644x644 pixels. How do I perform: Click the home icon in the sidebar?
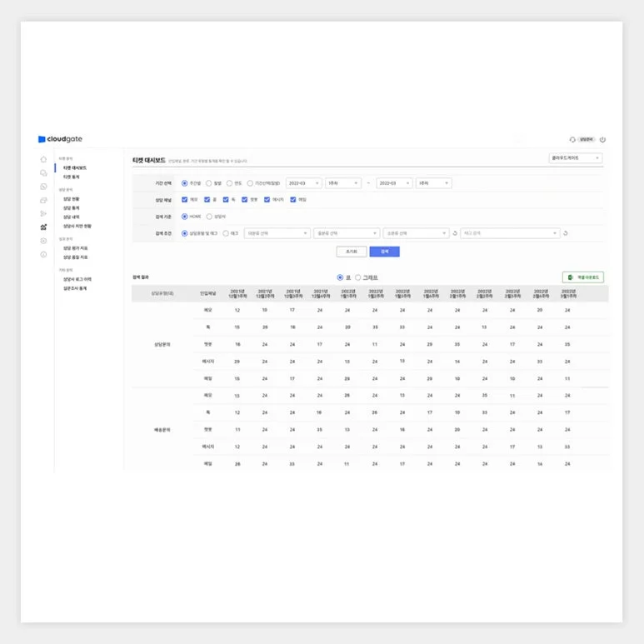43,159
